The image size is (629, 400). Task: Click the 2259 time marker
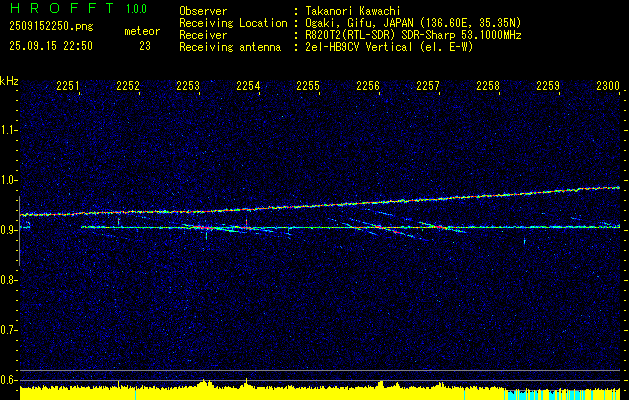(548, 86)
